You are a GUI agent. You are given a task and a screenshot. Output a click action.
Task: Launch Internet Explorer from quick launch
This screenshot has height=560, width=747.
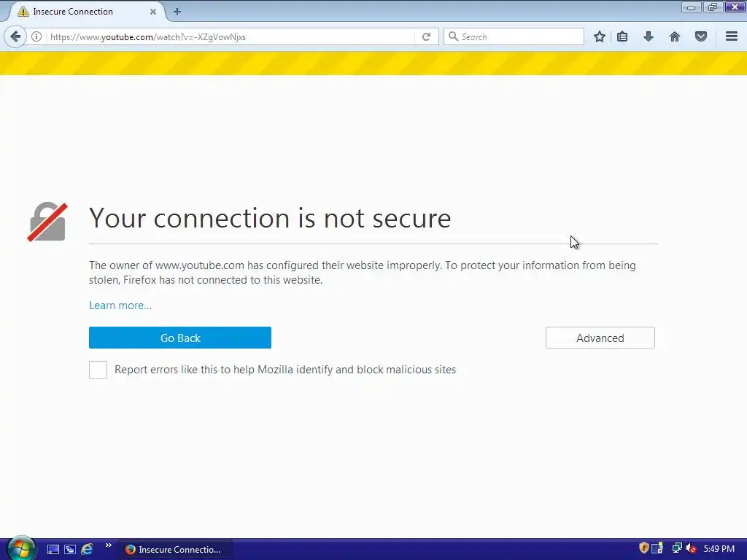(x=87, y=550)
